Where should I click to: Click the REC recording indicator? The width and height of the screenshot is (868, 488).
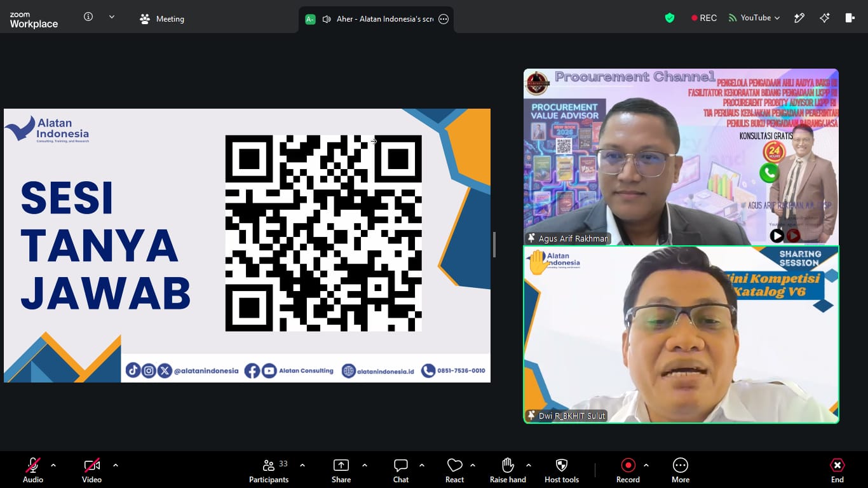[704, 18]
